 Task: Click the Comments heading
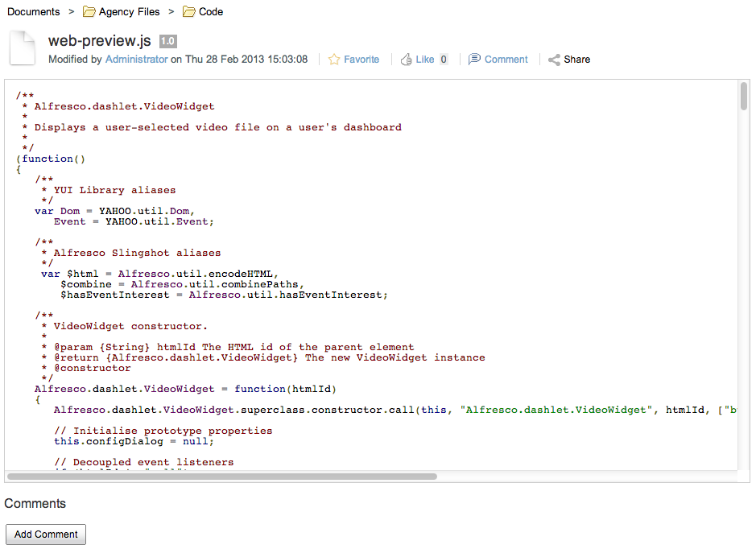point(35,503)
